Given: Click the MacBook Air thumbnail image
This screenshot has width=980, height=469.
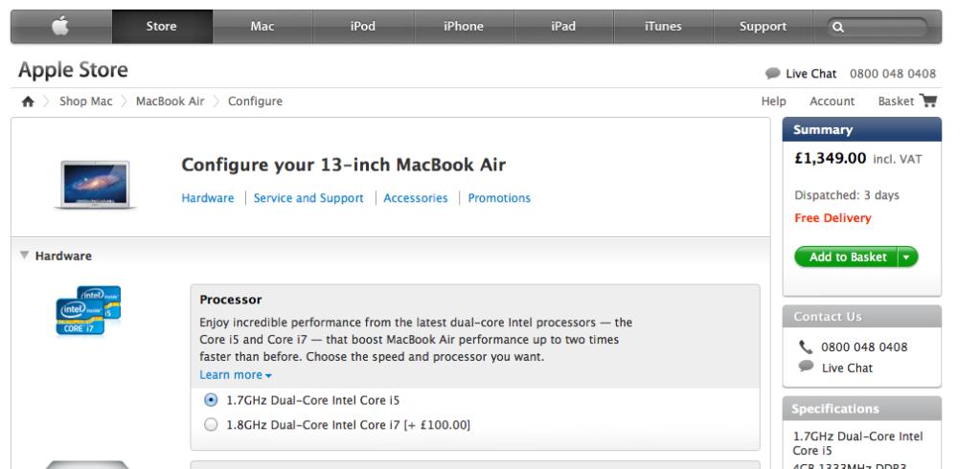Looking at the screenshot, I should [95, 184].
